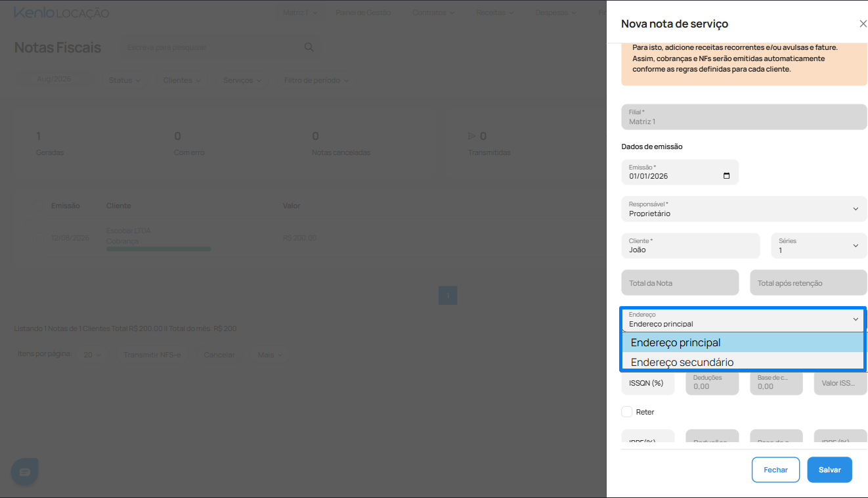This screenshot has width=868, height=498.
Task: Click the Fechar button
Action: click(775, 470)
